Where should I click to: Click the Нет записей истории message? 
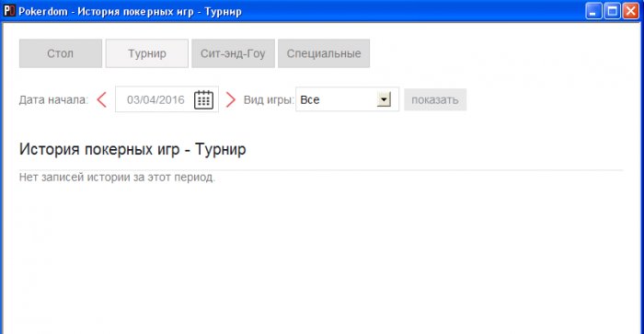[x=117, y=178]
